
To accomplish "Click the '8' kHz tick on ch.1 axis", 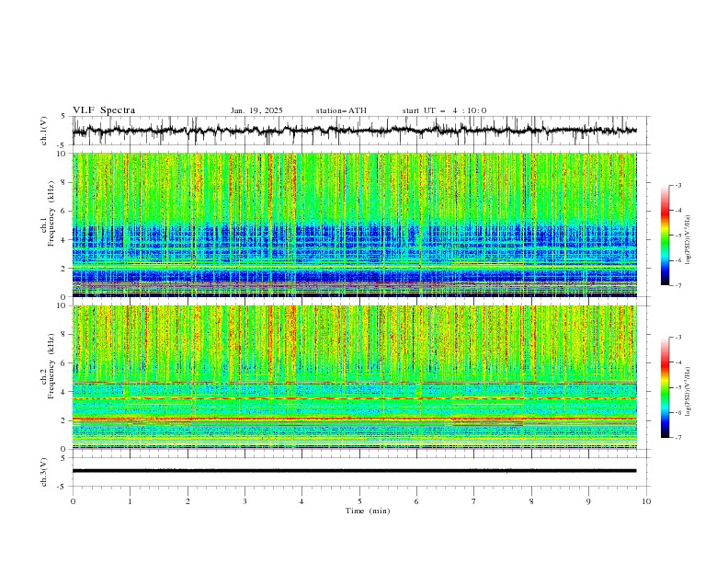I will pos(64,182).
